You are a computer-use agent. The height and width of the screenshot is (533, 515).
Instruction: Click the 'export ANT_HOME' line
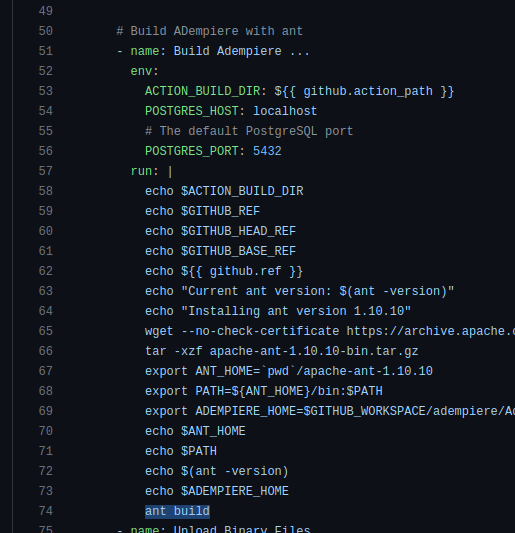coord(289,371)
